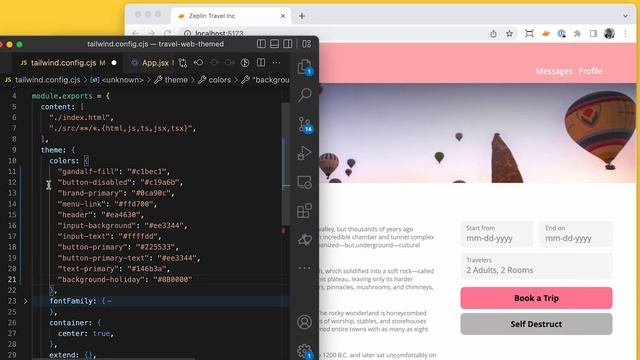Open Remote Explorer in activity bar
Image resolution: width=640 pixels, height=360 pixels.
304,182
